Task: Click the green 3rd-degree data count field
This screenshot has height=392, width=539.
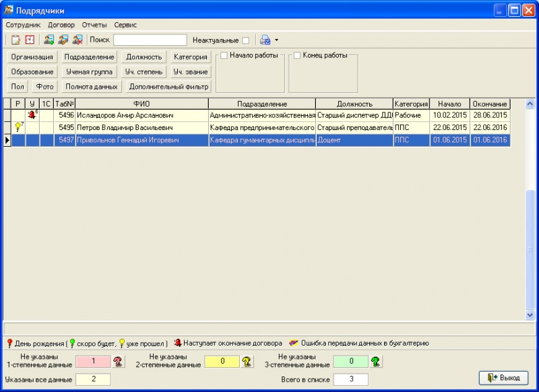Action: [x=351, y=362]
